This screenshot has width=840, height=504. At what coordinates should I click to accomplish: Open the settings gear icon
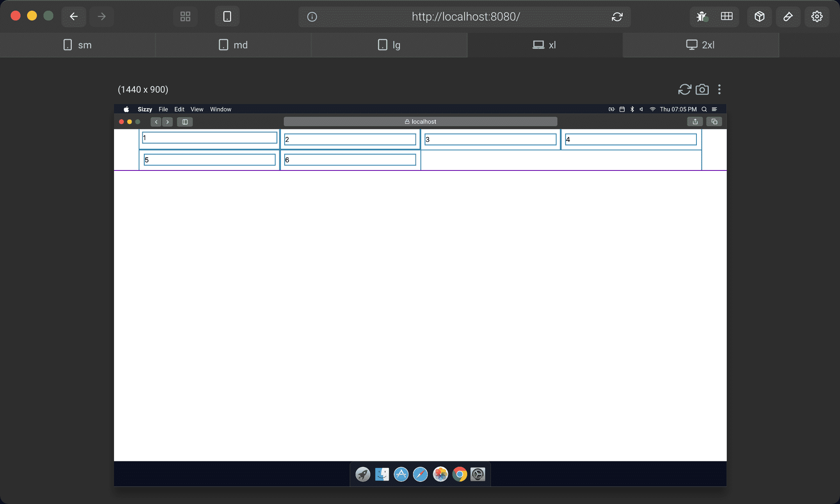[x=817, y=16]
